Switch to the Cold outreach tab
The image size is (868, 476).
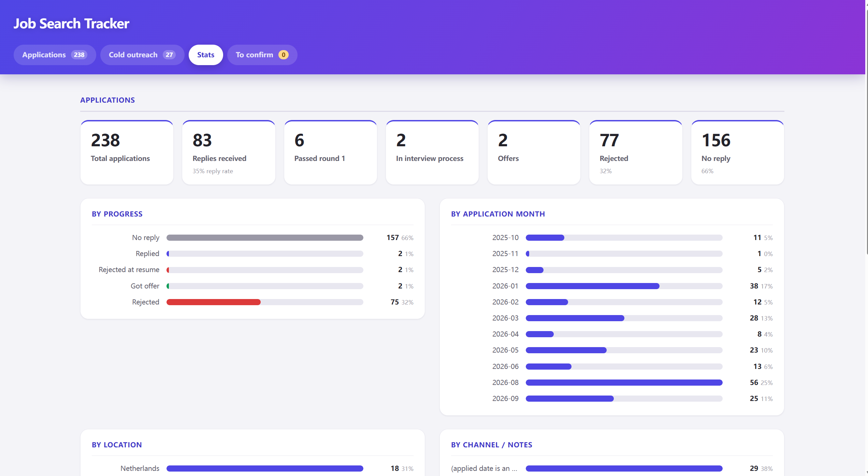coord(142,55)
